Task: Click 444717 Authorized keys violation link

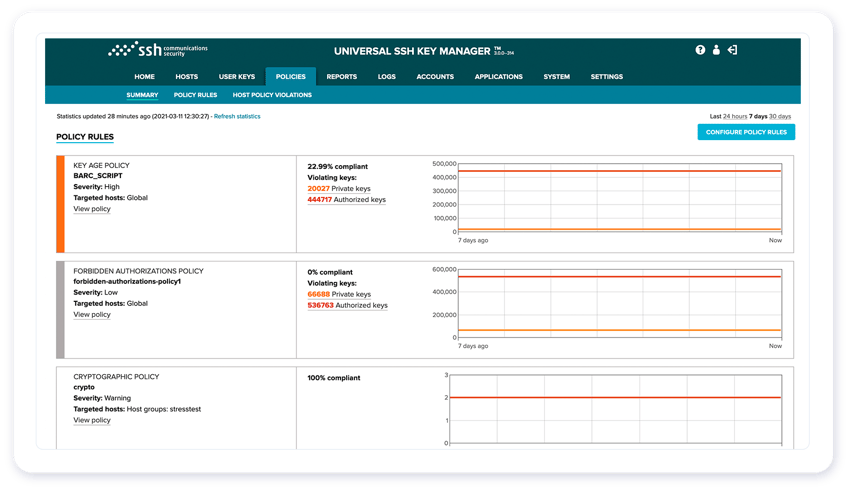Action: 346,199
